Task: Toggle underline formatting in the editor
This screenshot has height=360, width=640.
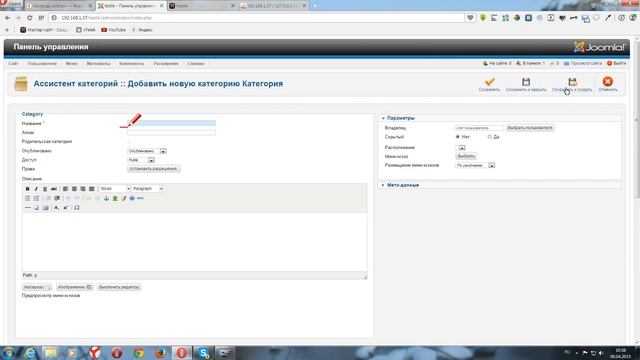Action: tap(45, 189)
